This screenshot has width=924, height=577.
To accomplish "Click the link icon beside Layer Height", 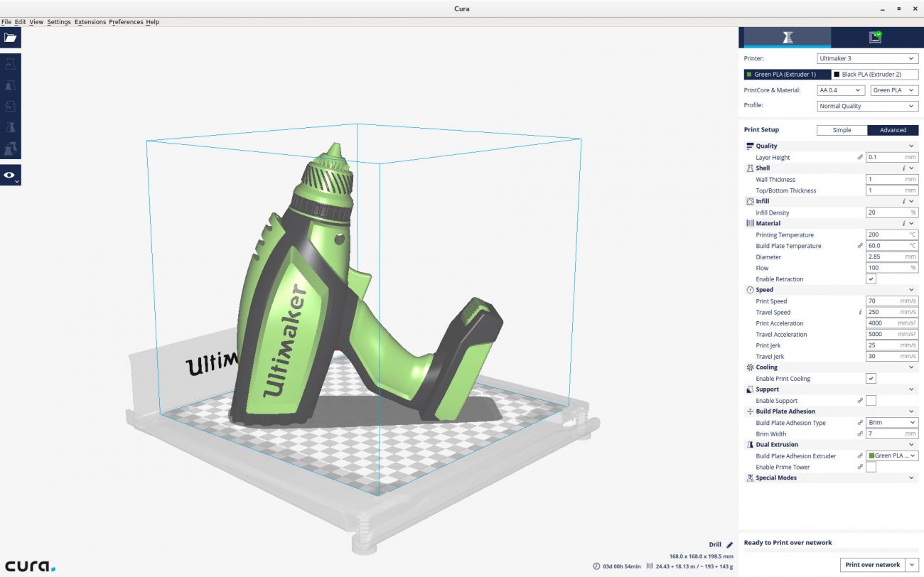I will (x=860, y=157).
